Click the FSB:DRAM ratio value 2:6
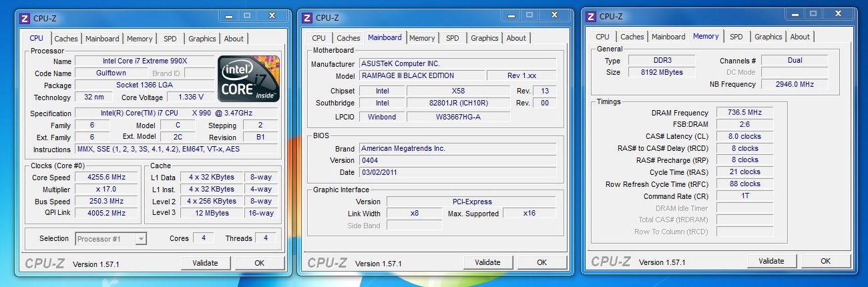 coord(744,125)
